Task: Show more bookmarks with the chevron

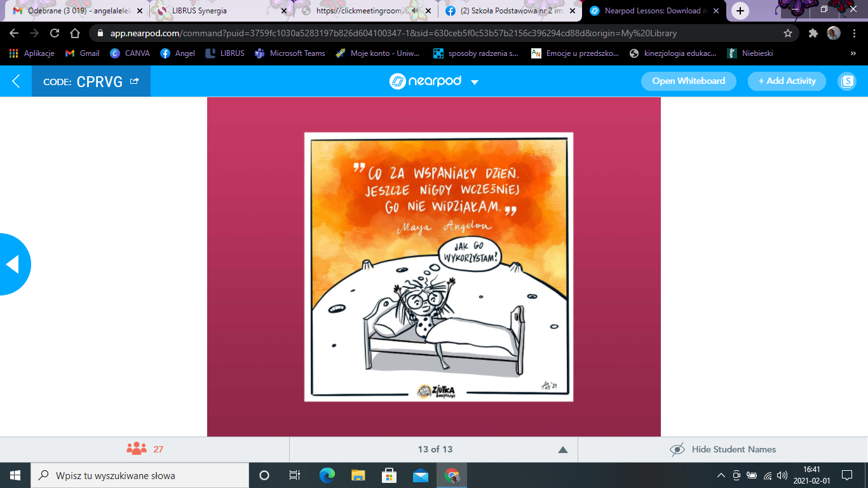Action: pyautogui.click(x=853, y=53)
